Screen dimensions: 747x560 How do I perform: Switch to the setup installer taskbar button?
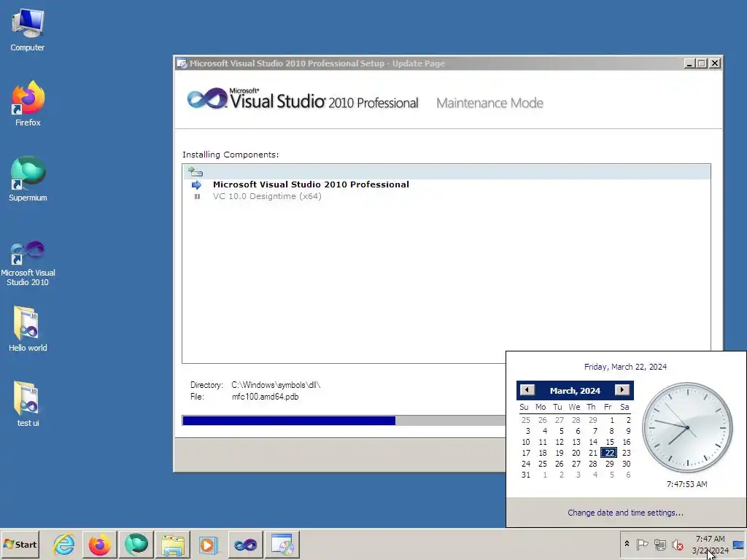[x=282, y=544]
